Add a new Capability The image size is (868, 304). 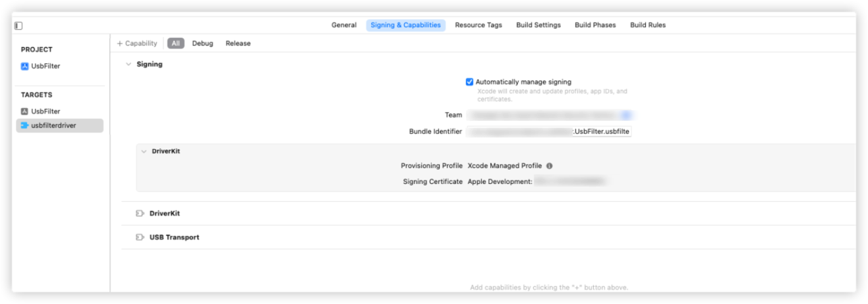pyautogui.click(x=137, y=44)
